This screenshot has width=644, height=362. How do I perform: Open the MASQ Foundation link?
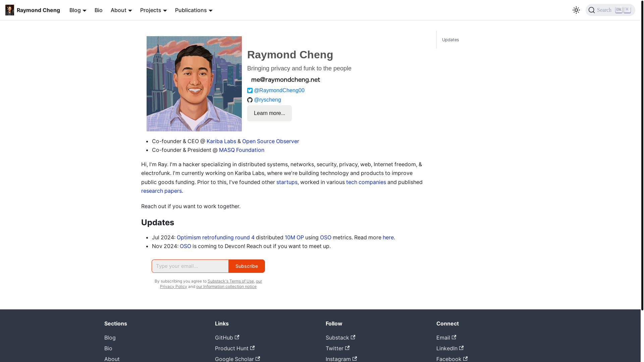coord(241,150)
